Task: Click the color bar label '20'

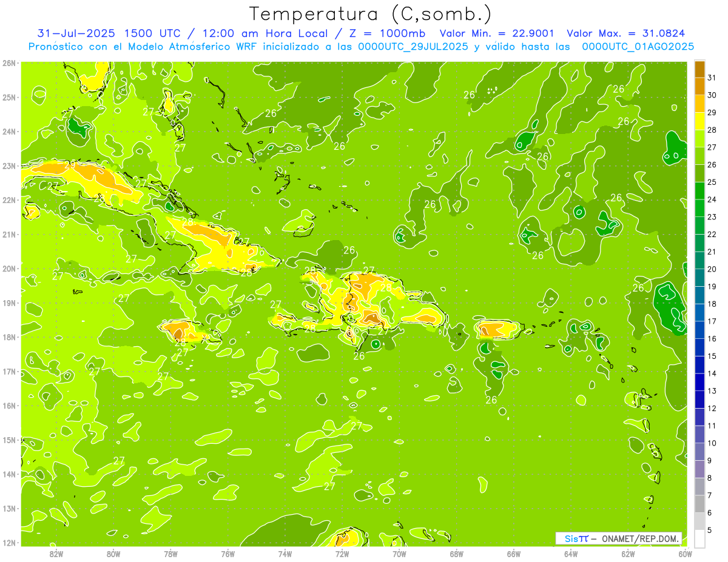Action: pyautogui.click(x=712, y=269)
